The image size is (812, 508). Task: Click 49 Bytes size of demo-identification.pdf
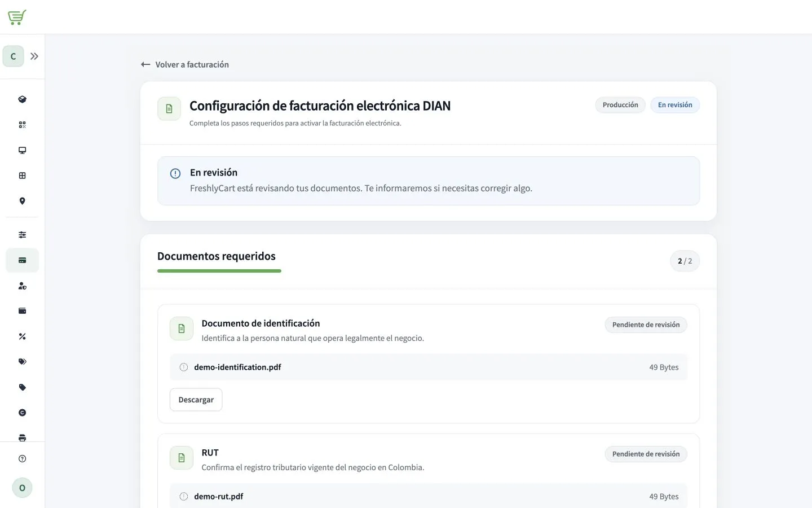pyautogui.click(x=664, y=367)
